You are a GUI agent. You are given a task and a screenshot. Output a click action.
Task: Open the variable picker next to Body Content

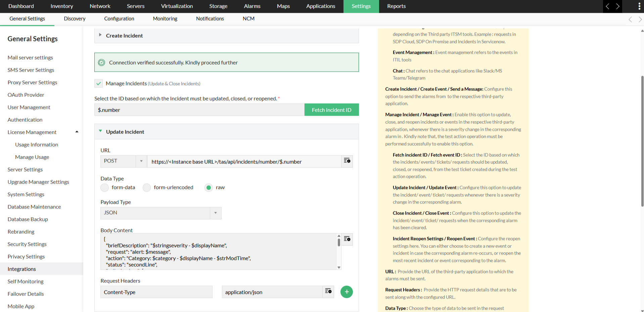tap(347, 239)
